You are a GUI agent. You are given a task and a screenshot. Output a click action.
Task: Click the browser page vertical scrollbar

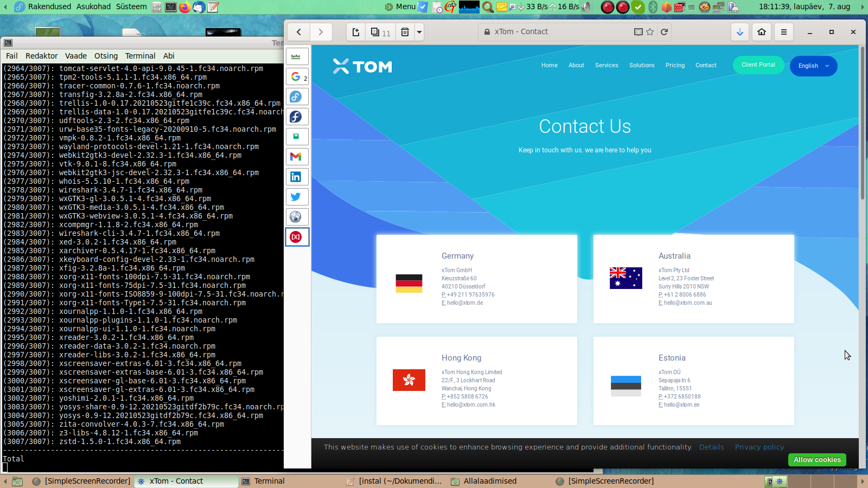(863, 123)
